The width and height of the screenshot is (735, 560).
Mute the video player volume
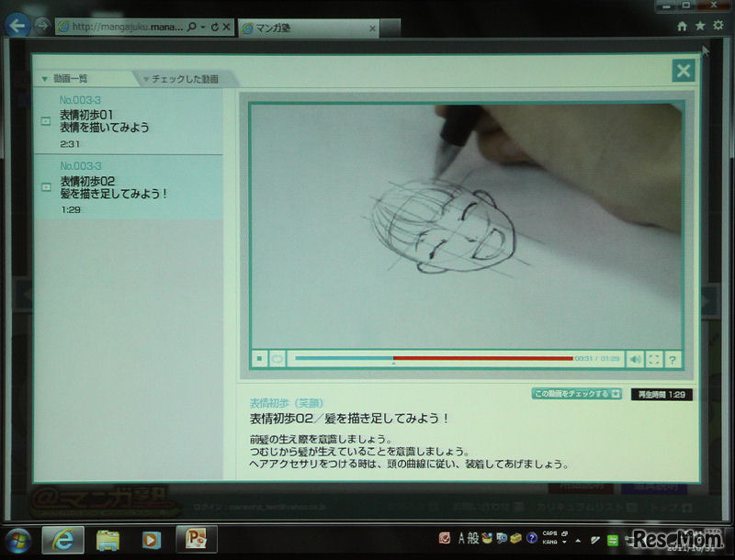pos(635,360)
